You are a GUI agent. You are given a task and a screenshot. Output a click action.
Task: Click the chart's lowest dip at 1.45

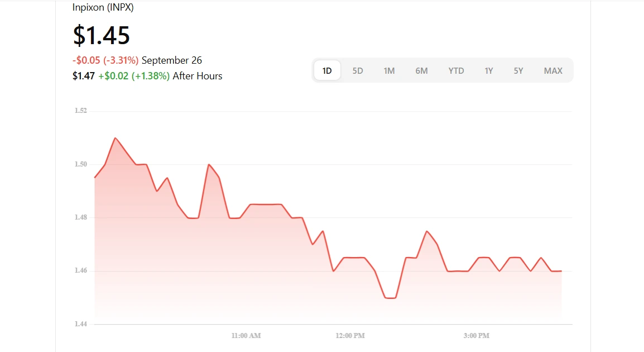390,298
